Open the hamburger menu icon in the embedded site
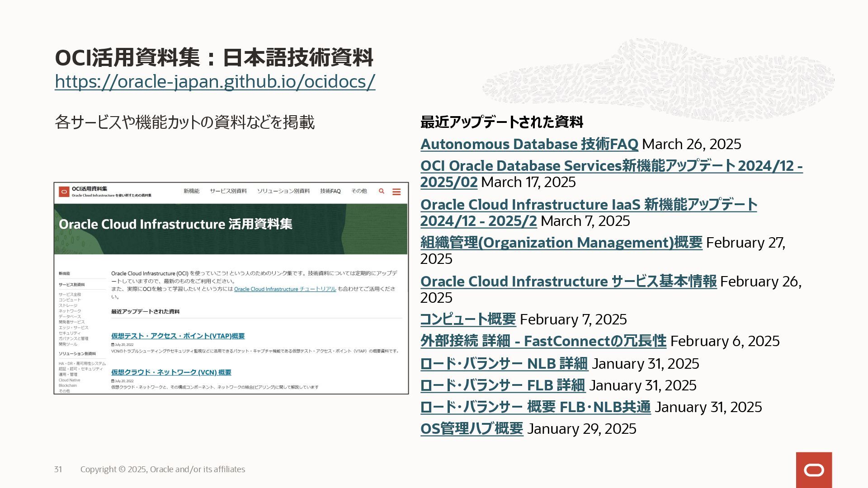The width and height of the screenshot is (868, 488). coord(396,192)
